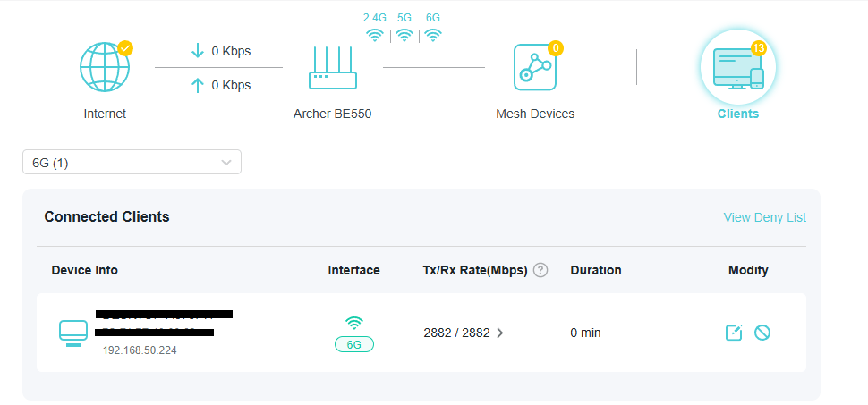Click the Tx/Rx Rate help question mark
Image resolution: width=868 pixels, height=405 pixels.
coord(540,270)
